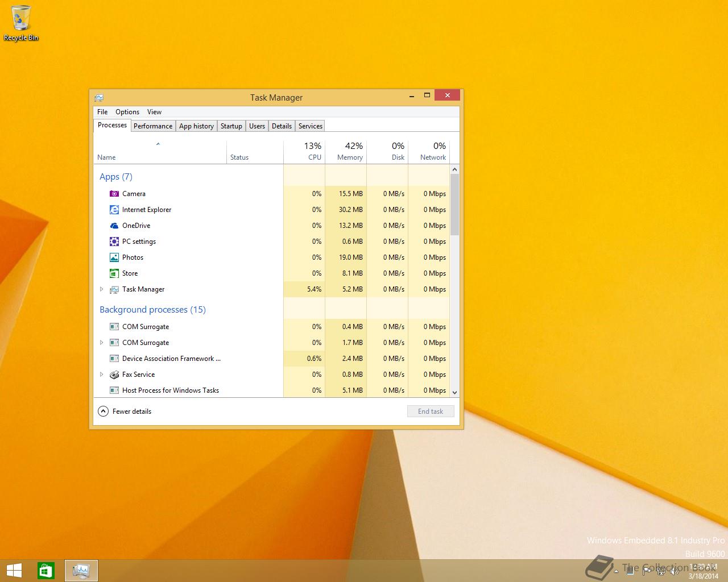Click the 15.5 MB memory value
Image resolution: width=728 pixels, height=582 pixels.
point(351,194)
